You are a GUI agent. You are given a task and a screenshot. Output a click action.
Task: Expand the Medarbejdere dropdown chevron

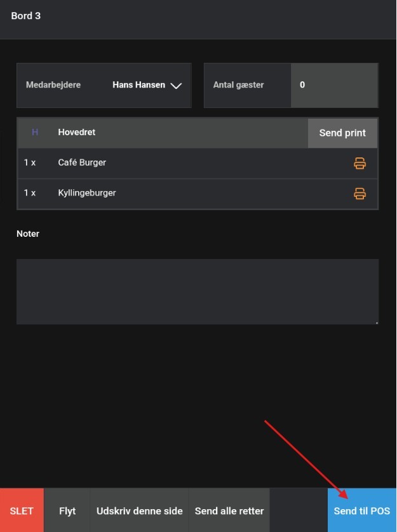176,86
